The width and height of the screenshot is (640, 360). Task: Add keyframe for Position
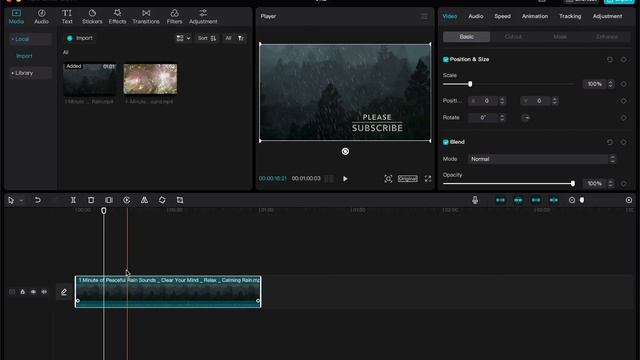tap(623, 101)
